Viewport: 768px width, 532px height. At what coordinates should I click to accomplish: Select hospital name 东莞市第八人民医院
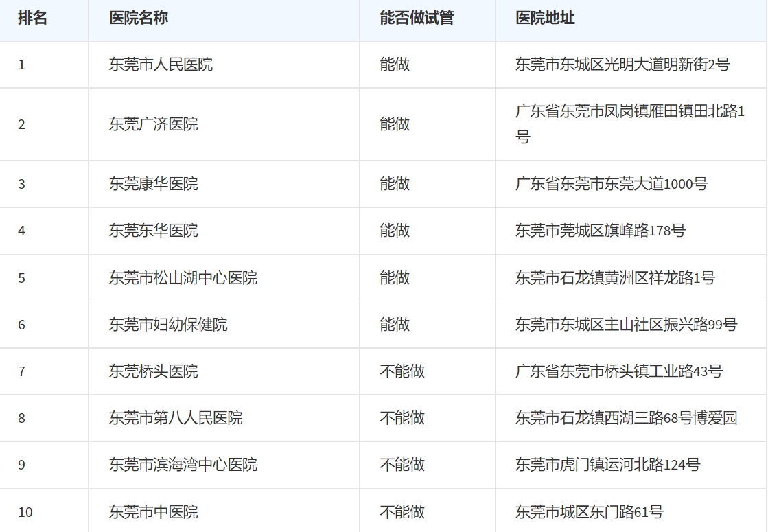pyautogui.click(x=176, y=418)
